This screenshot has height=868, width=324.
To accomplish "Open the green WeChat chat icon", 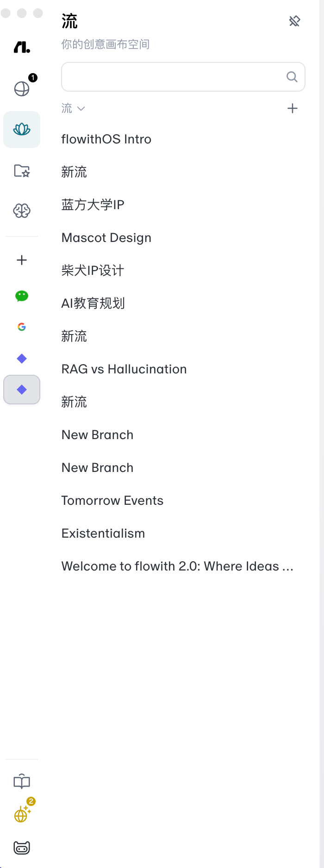I will pyautogui.click(x=22, y=296).
